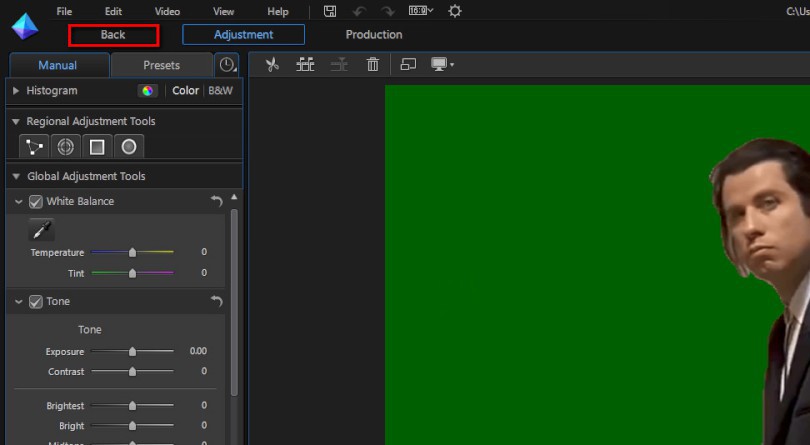Open the history clock icon tab
Screen dimensions: 810x445
click(227, 65)
